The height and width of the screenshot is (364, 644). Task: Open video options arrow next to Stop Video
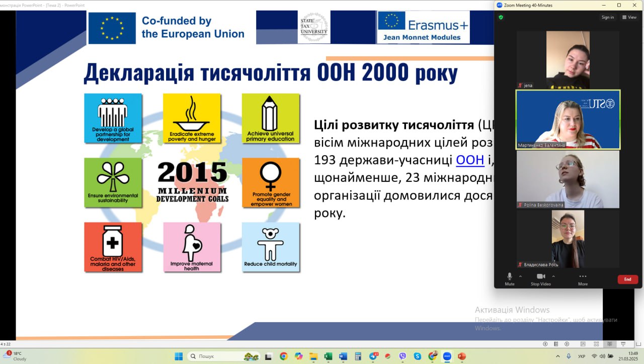pos(553,276)
